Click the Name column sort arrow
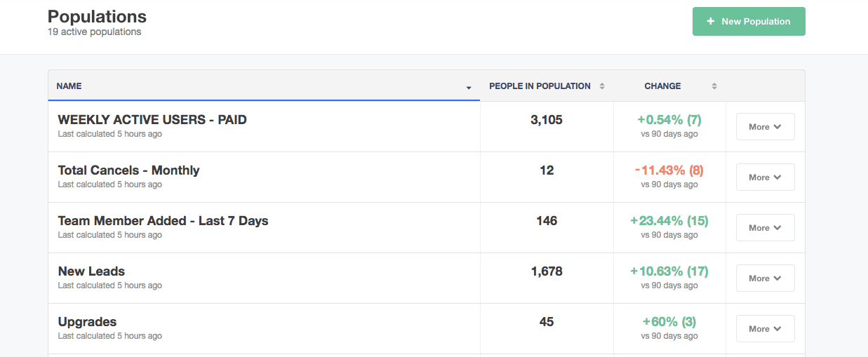 pyautogui.click(x=469, y=88)
